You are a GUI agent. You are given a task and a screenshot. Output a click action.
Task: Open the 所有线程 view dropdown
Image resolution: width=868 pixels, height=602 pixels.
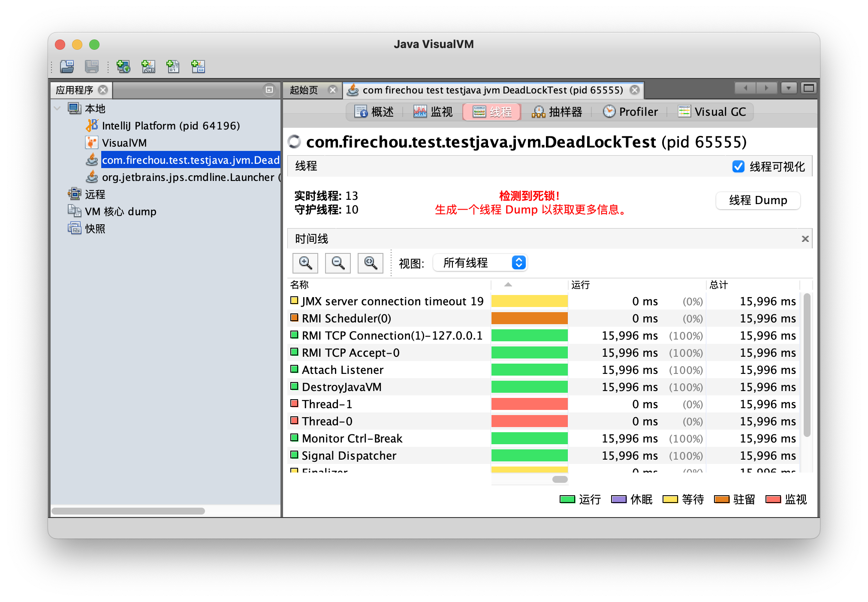pyautogui.click(x=480, y=262)
